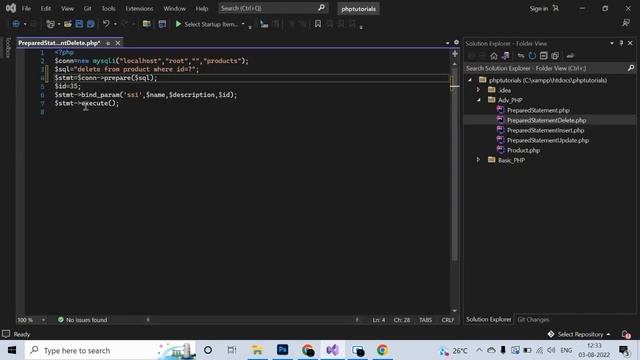Toggle the pin on the PreparedStatementDelete tab
The height and width of the screenshot is (360, 640).
(108, 43)
